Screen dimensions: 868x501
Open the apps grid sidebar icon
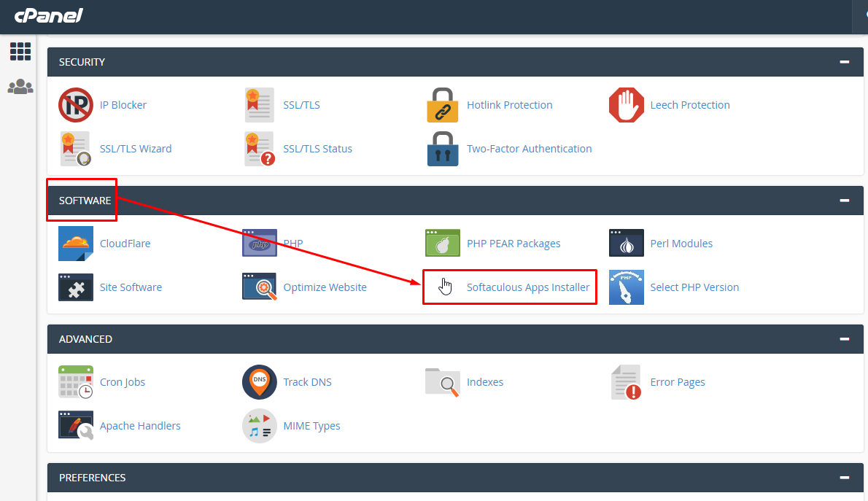tap(20, 52)
